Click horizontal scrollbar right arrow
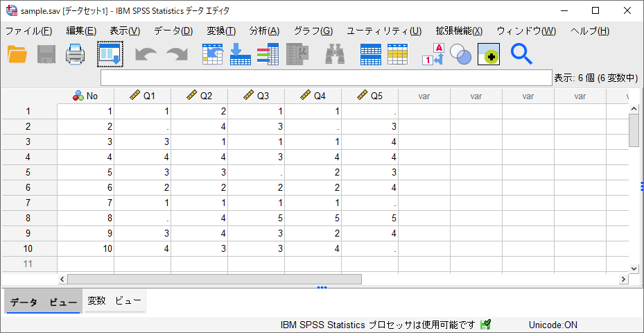644x333 pixels. (x=623, y=279)
